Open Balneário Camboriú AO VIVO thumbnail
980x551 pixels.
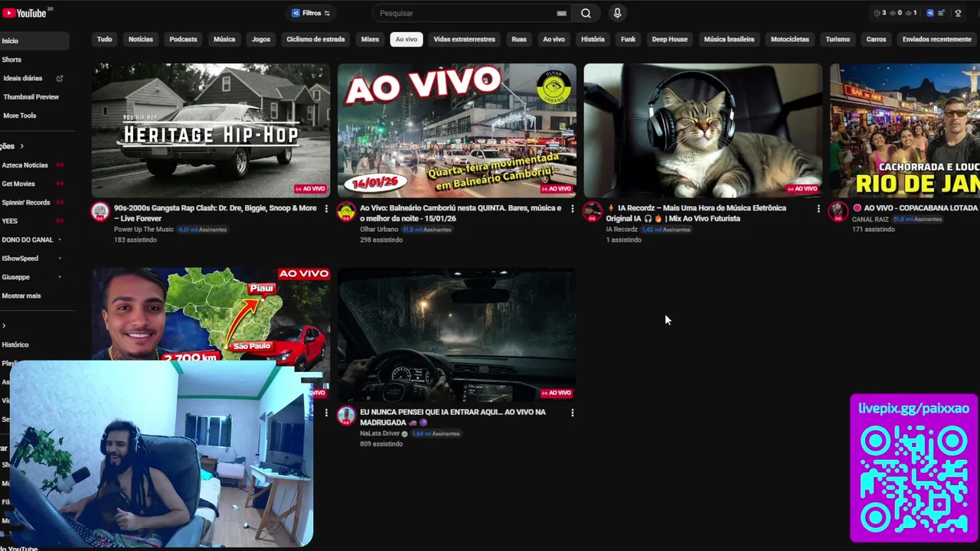(x=457, y=130)
